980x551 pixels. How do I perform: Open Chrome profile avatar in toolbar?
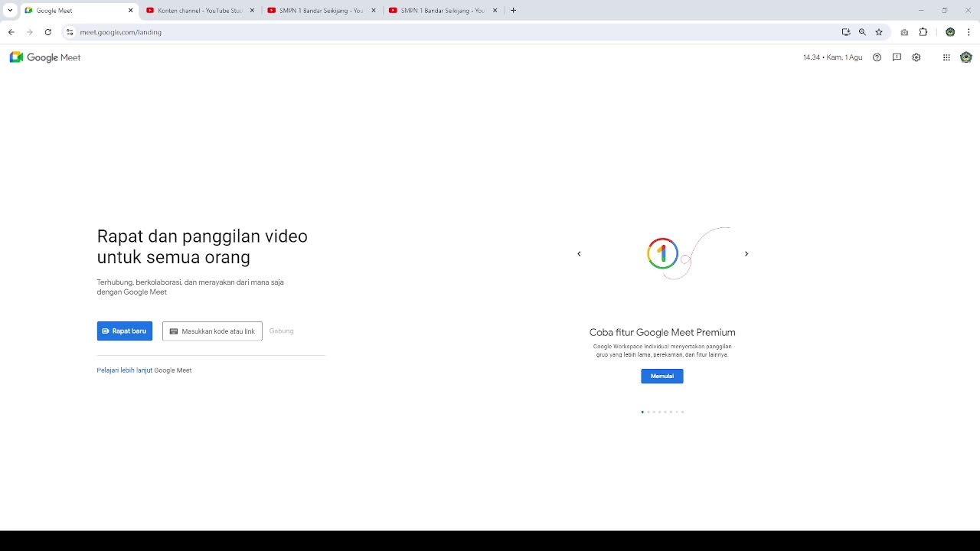[950, 32]
